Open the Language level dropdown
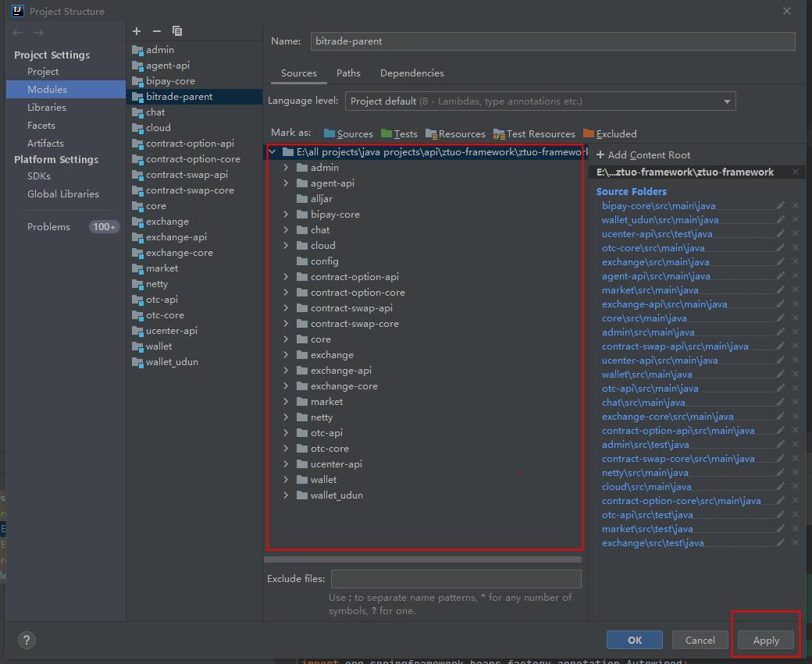 540,101
